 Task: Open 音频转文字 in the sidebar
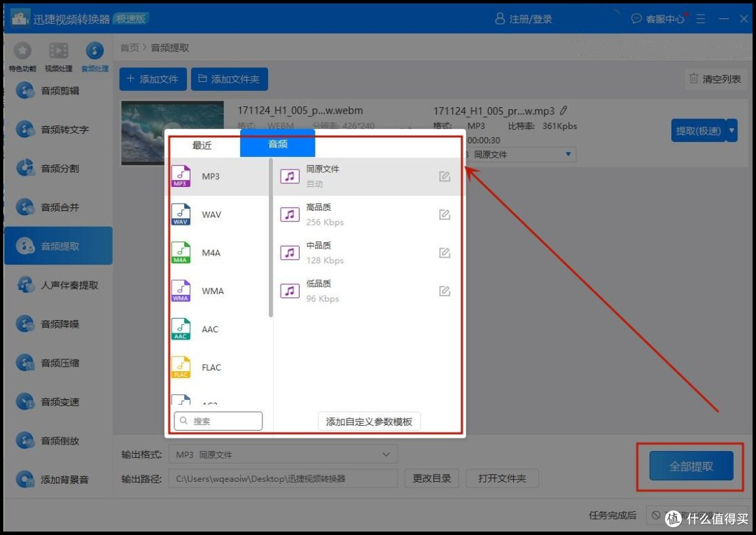pos(58,130)
